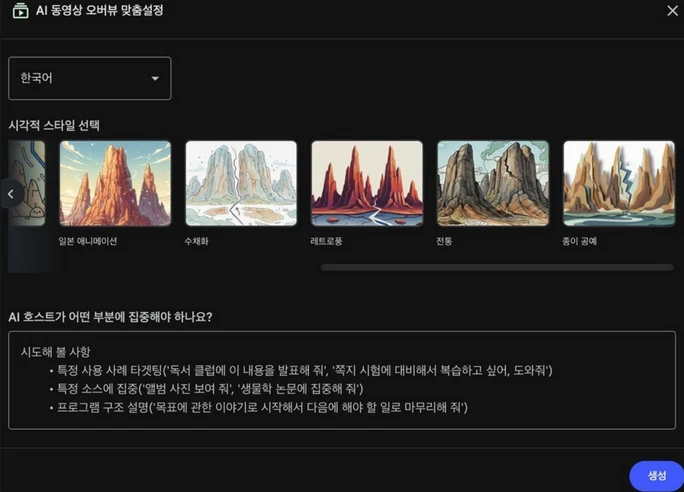Close the AI 동영상 오버뷰 맞춤설정 dialog

pos(672,11)
